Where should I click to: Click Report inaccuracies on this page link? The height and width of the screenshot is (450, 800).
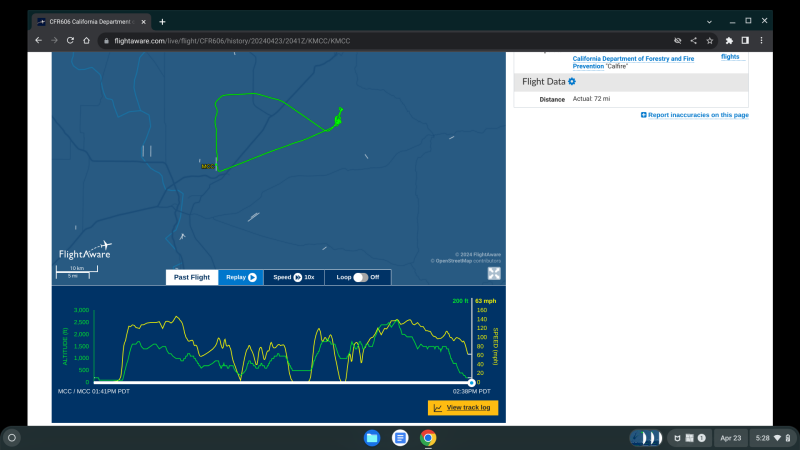tap(695, 115)
